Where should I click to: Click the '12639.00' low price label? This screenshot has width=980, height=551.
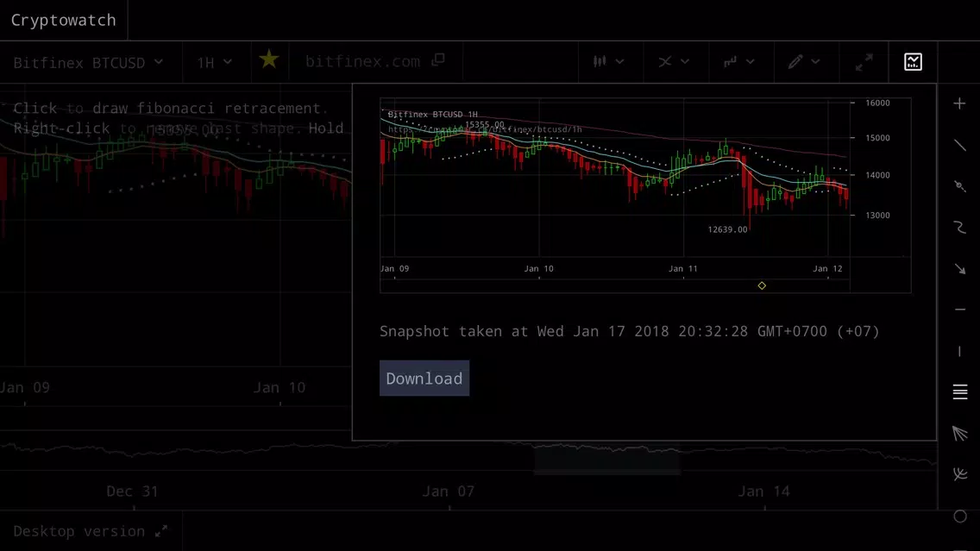click(x=727, y=229)
